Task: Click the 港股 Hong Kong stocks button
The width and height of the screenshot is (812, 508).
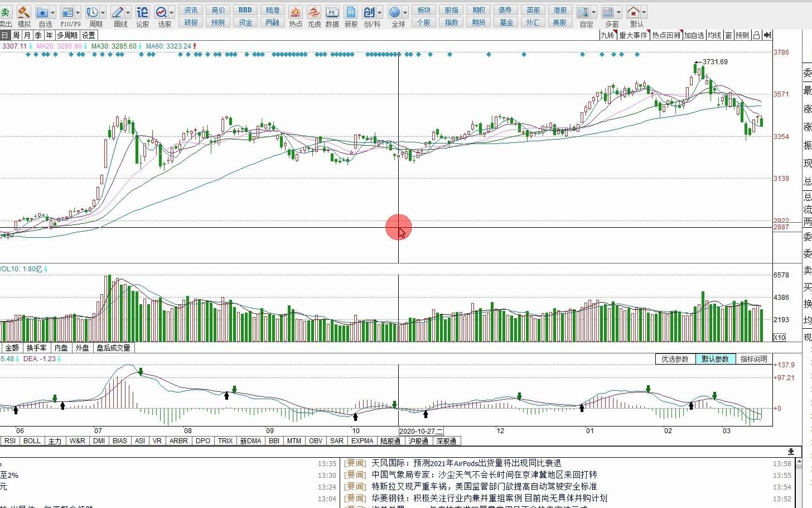Action: [560, 10]
